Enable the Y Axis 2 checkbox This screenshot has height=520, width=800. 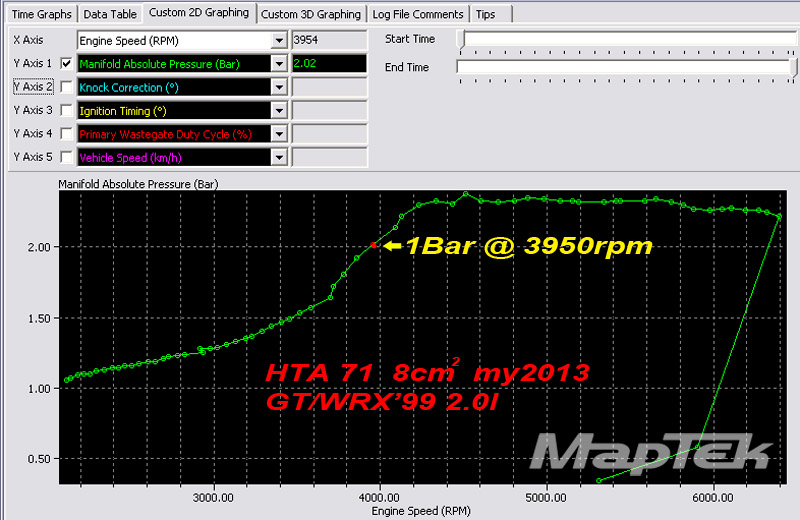66,87
